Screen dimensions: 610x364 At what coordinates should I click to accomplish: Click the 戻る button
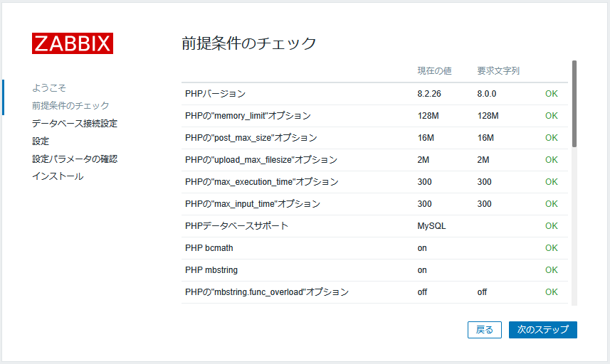point(484,329)
